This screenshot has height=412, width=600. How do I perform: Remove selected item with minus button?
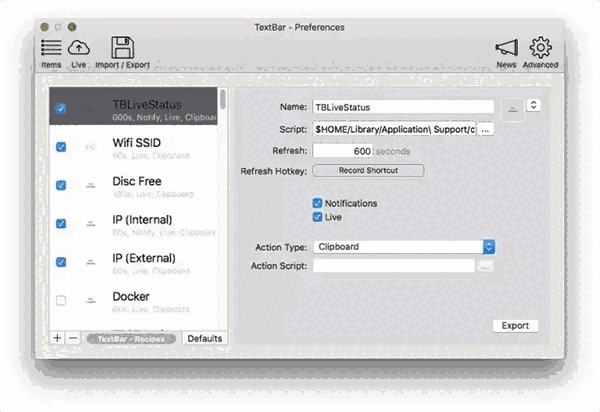point(73,338)
